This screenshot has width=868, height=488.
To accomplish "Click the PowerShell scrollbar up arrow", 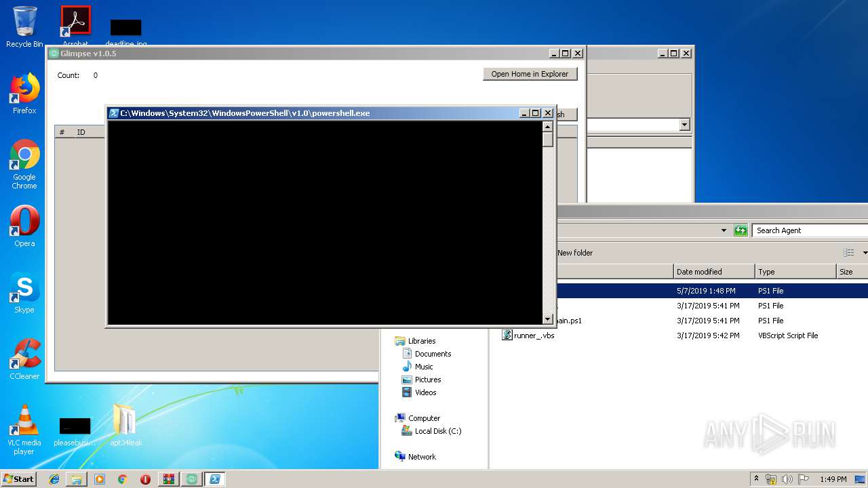I will coord(547,127).
